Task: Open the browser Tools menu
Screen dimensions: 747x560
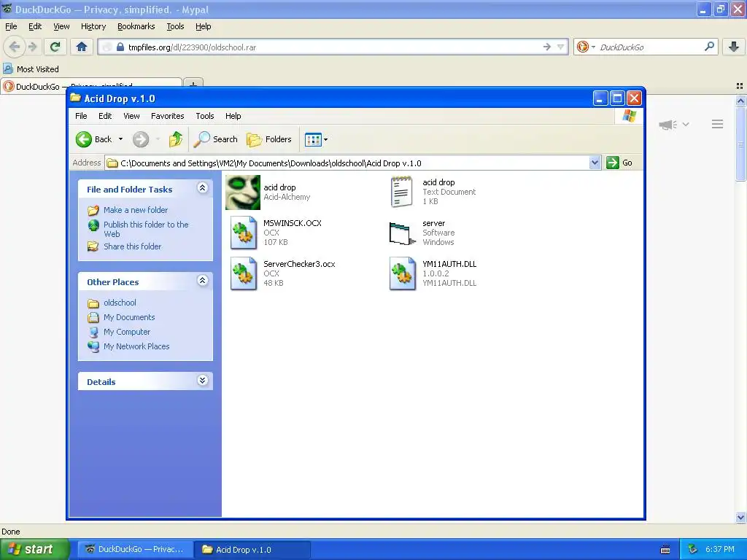Action: coord(175,27)
